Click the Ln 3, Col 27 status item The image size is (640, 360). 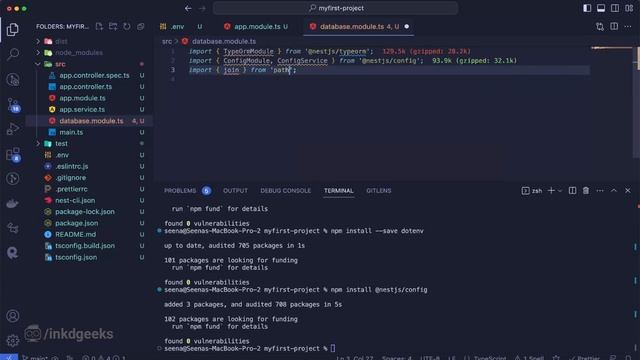point(355,358)
